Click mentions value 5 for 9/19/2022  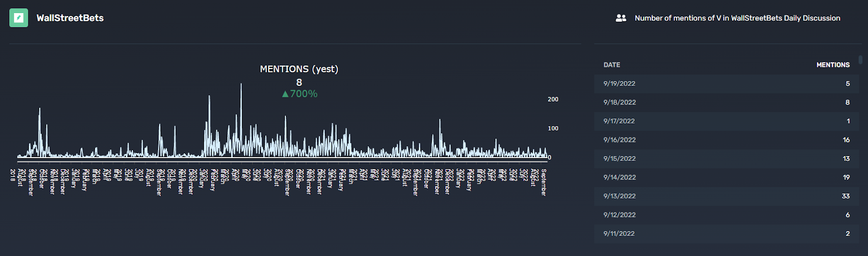(x=847, y=84)
